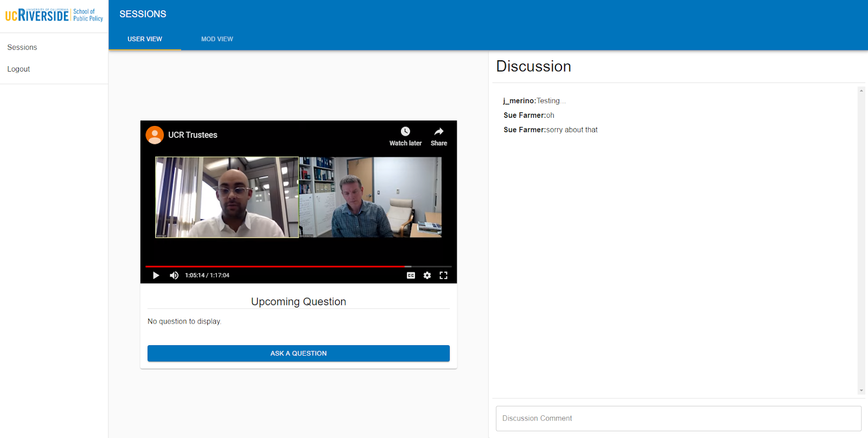Share the video via arrow icon

point(439,132)
